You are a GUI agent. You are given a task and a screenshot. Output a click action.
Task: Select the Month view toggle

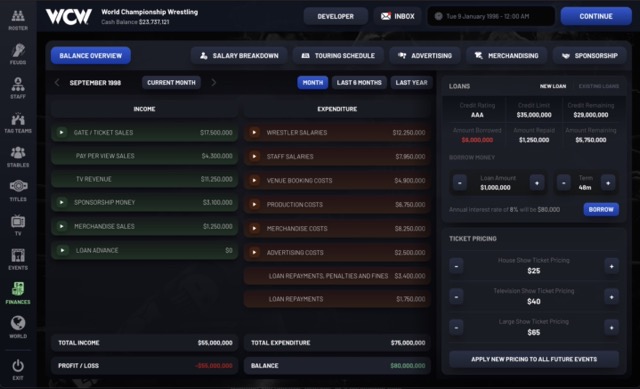313,82
